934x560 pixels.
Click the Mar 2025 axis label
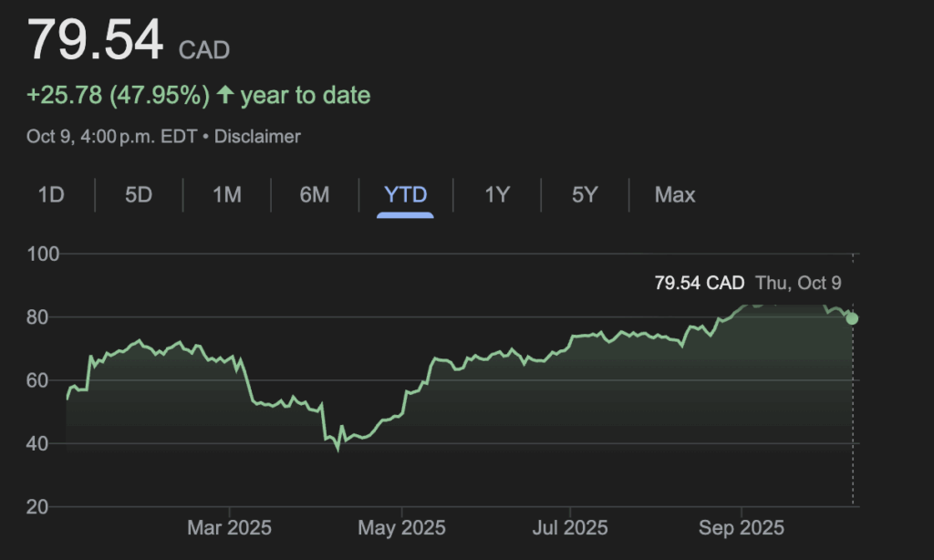229,528
